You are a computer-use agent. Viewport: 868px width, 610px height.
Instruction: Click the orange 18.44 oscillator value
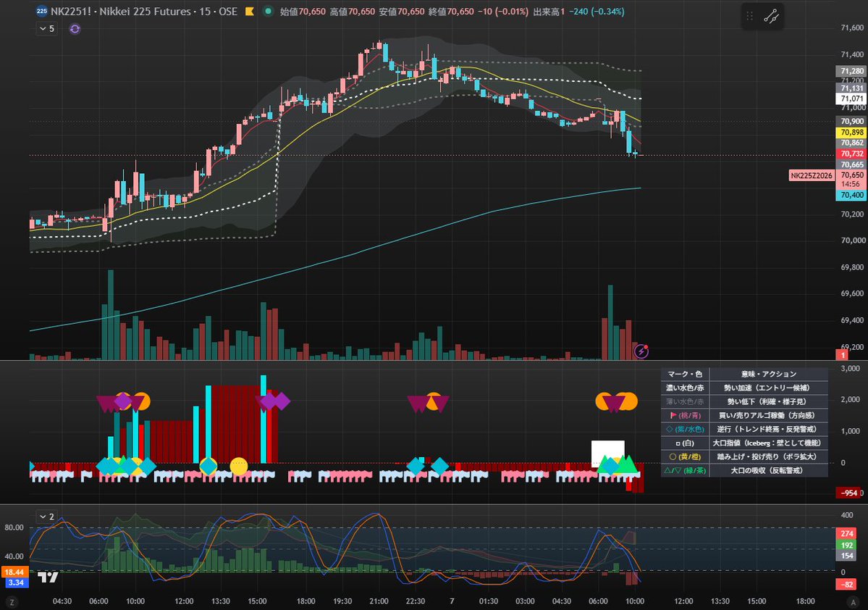coord(15,572)
